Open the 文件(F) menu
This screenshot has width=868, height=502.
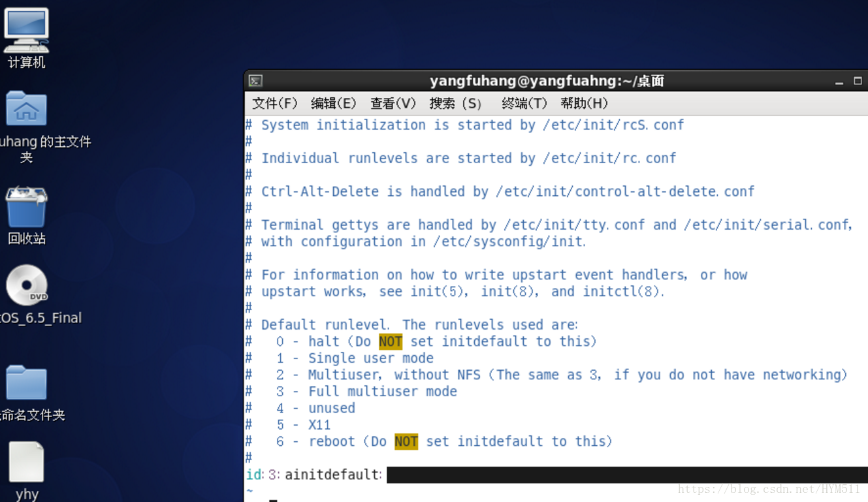(275, 103)
